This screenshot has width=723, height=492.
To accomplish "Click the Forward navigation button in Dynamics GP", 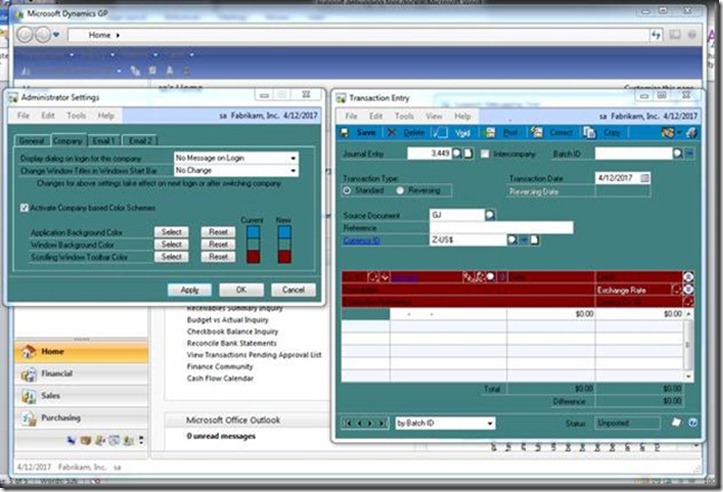I will (x=43, y=35).
